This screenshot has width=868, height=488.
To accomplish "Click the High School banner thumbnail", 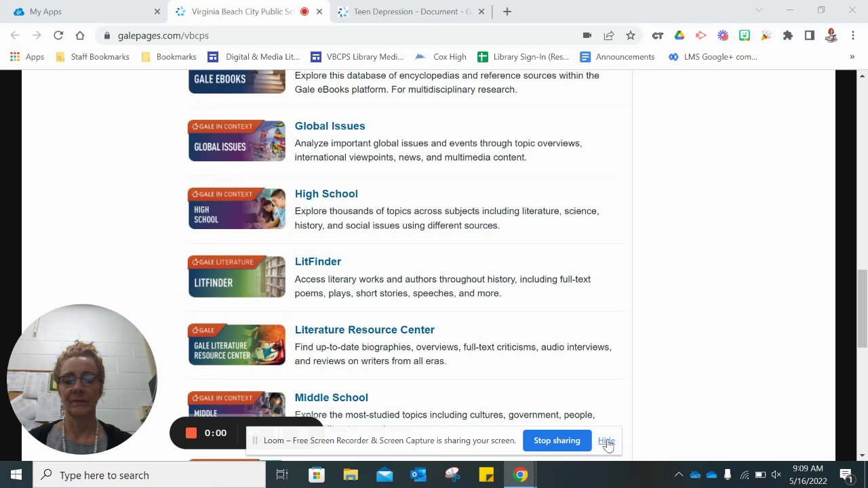I will point(237,209).
